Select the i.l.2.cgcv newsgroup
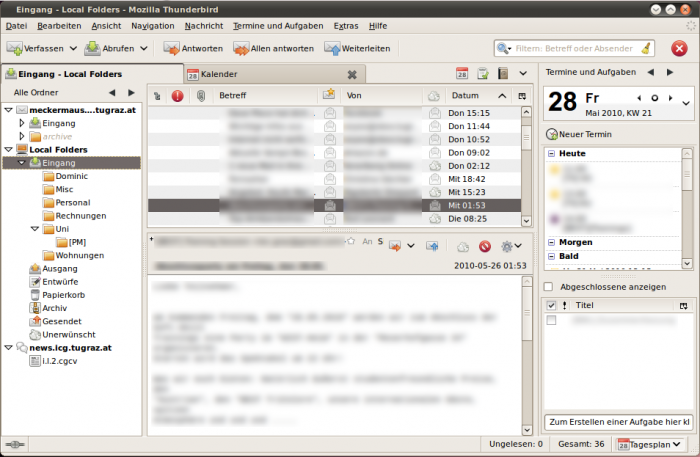This screenshot has height=457, width=700. (53, 361)
